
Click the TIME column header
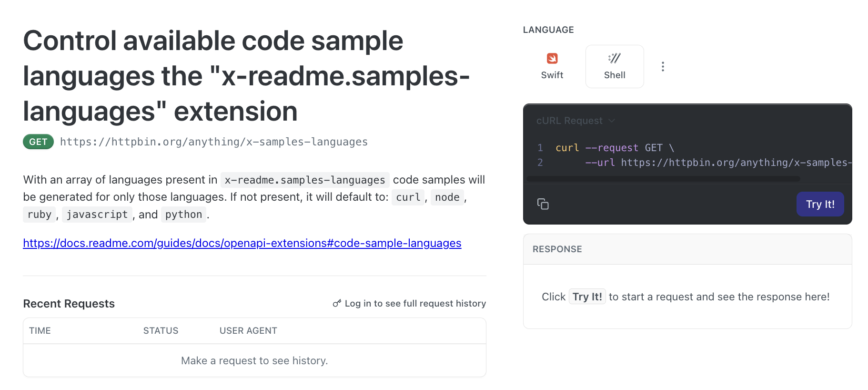pyautogui.click(x=40, y=330)
